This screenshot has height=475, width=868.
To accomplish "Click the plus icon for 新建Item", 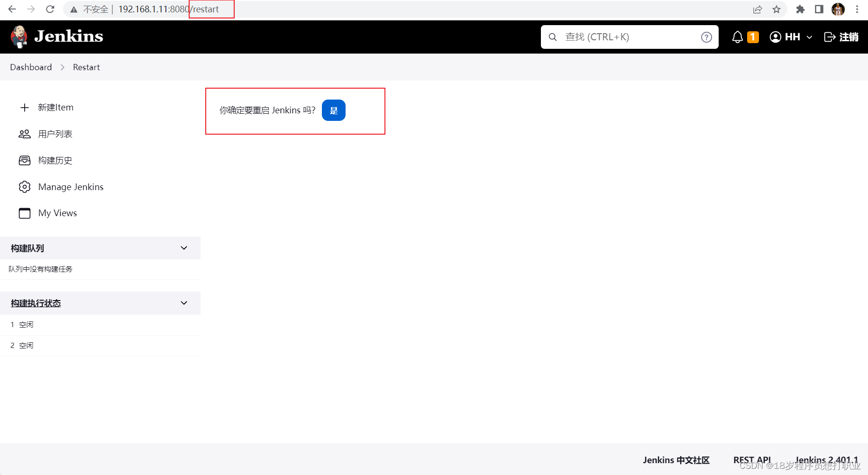I will pyautogui.click(x=25, y=108).
